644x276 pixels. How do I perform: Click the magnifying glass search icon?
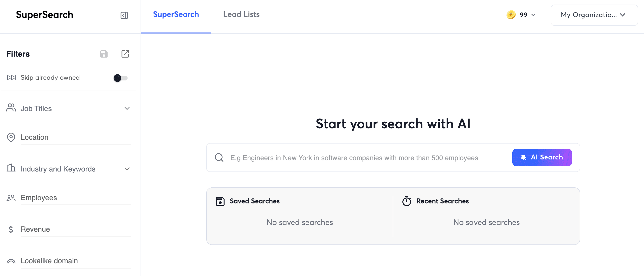(x=219, y=158)
